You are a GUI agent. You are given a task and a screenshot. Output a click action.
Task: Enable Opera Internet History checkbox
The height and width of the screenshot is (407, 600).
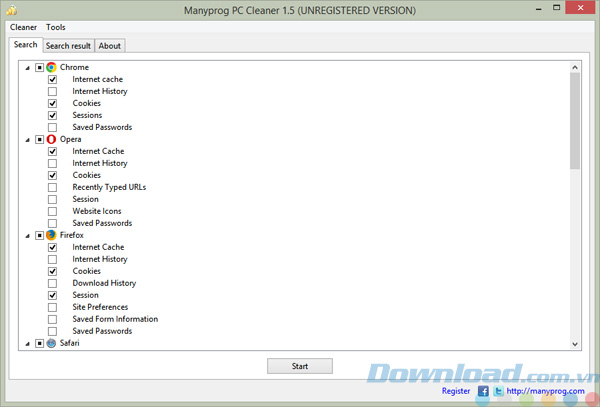click(52, 163)
